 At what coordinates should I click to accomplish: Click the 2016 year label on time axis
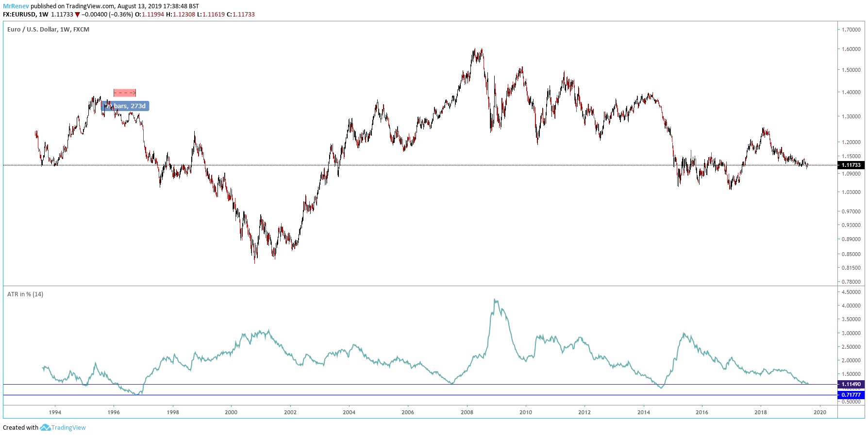702,412
